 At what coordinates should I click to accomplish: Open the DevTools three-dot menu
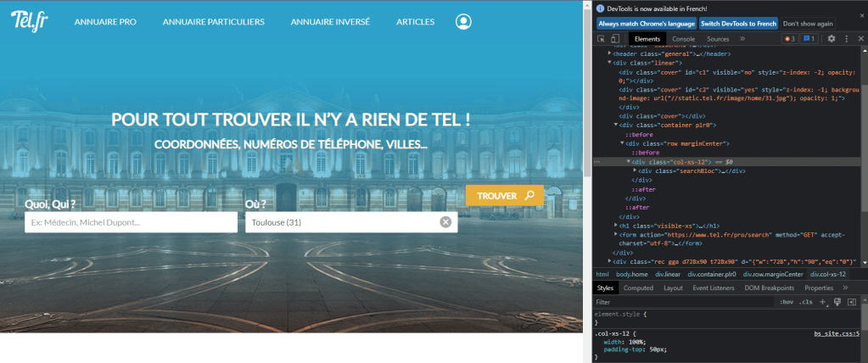[846, 39]
